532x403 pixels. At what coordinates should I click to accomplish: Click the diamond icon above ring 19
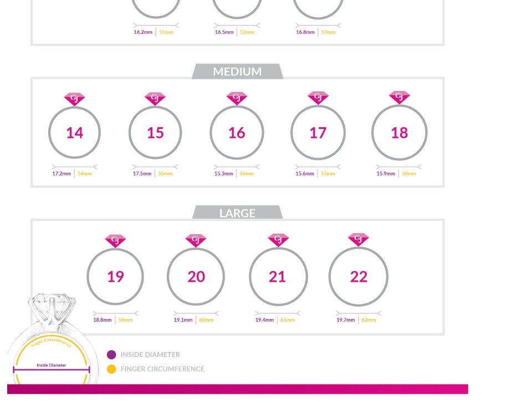click(x=115, y=241)
